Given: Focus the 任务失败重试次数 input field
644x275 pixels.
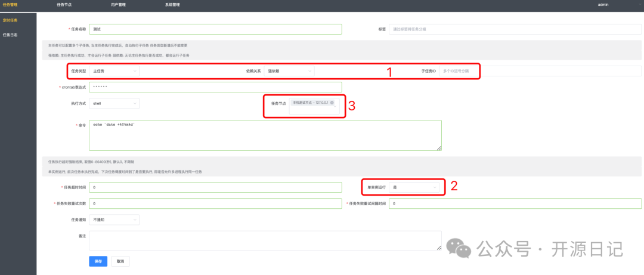Looking at the screenshot, I should pyautogui.click(x=215, y=203).
